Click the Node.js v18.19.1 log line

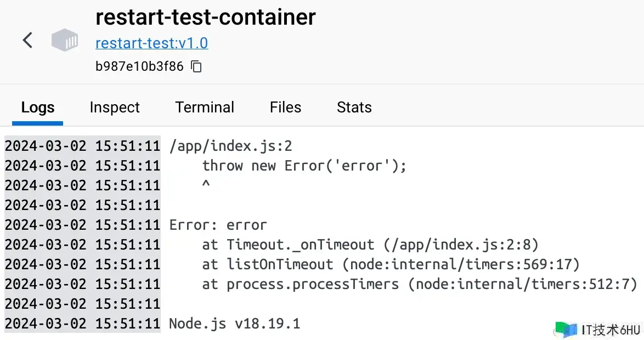point(234,324)
